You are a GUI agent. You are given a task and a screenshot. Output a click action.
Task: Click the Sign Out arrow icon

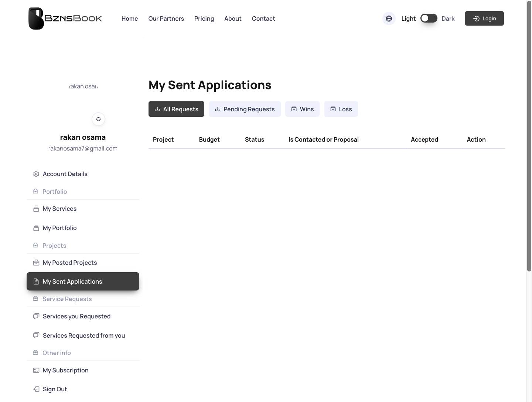click(36, 389)
